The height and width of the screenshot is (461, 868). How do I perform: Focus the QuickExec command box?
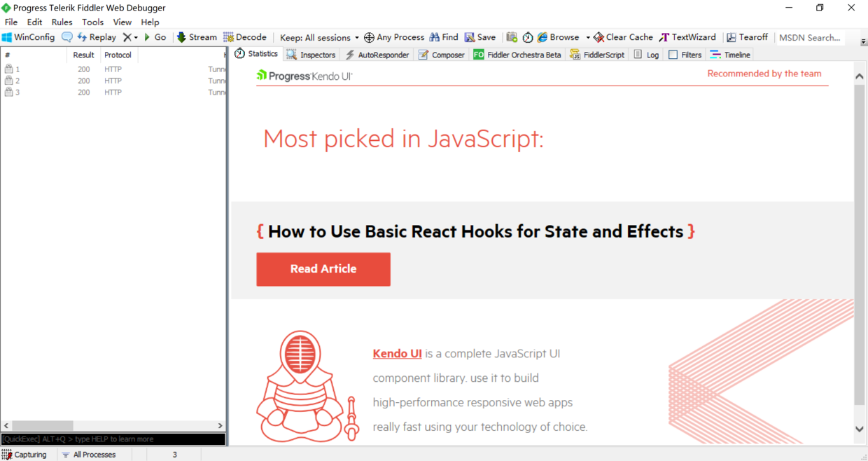click(x=113, y=439)
